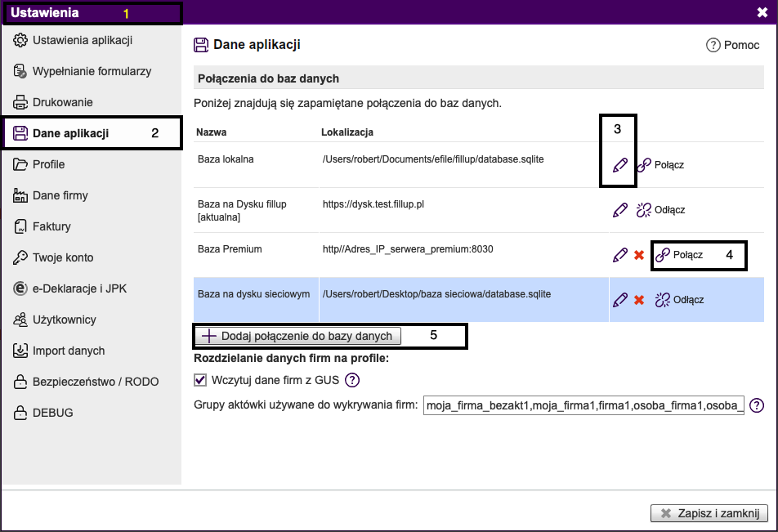
Task: Show help for Grupy aktówki field
Action: pyautogui.click(x=757, y=405)
